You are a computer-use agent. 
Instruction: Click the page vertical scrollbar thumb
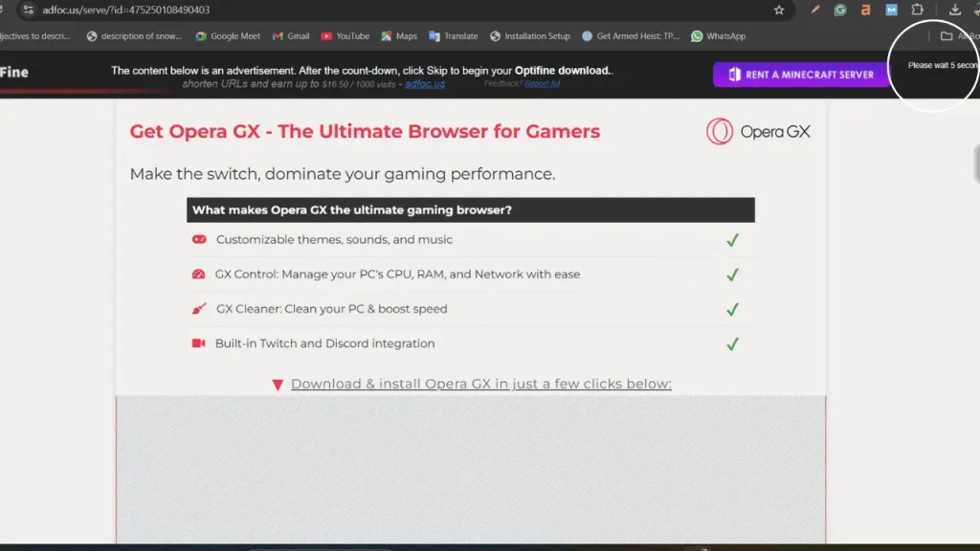pos(976,163)
